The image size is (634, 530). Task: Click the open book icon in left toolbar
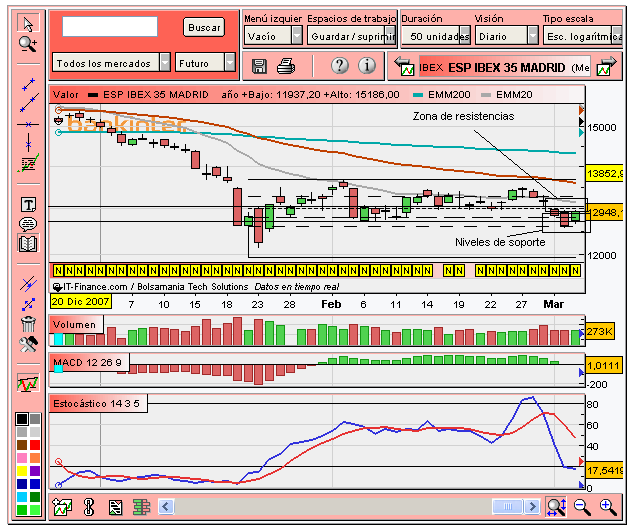(28, 243)
